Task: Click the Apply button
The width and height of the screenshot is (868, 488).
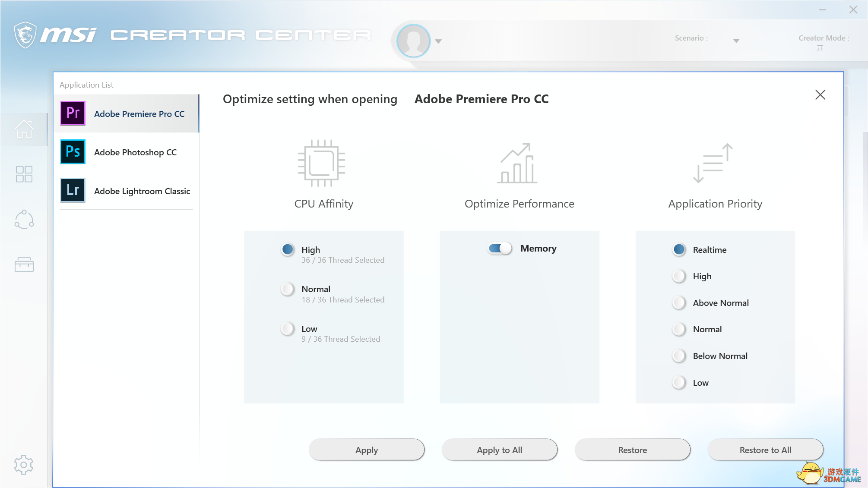Action: [367, 450]
